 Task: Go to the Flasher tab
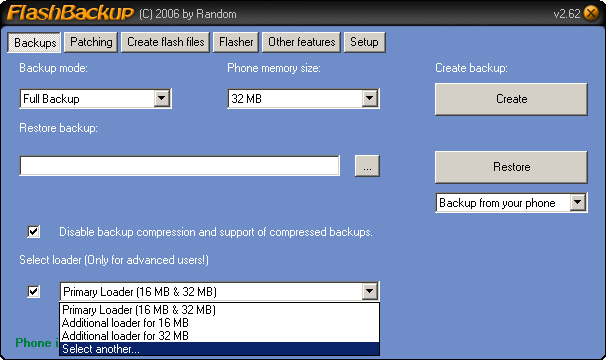click(236, 42)
